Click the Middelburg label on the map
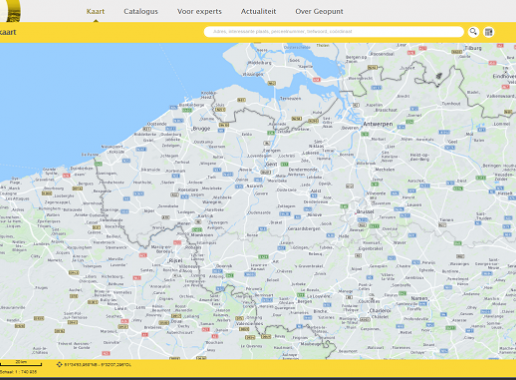The height and width of the screenshot is (380, 516). (260, 63)
